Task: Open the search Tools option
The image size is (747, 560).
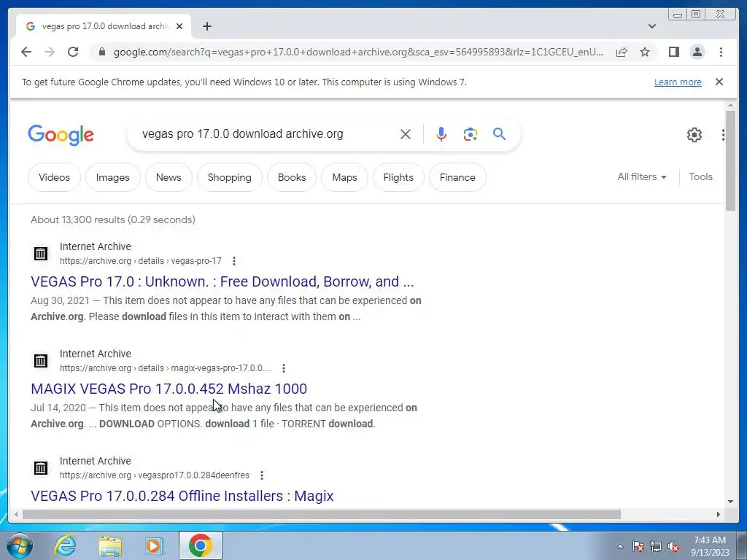Action: (x=700, y=176)
